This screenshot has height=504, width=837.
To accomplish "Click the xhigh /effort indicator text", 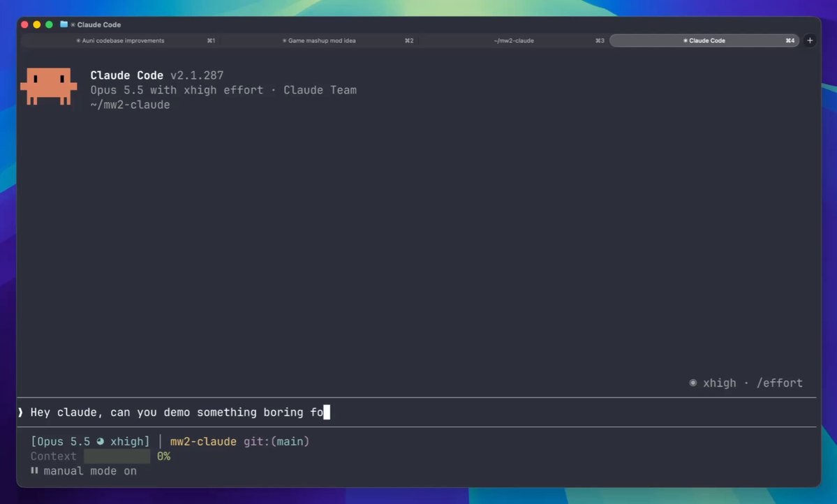I will 753,383.
